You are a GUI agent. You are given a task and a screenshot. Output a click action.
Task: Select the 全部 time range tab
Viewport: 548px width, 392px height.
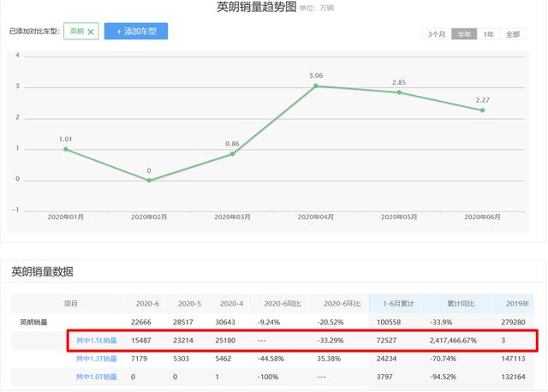click(x=512, y=34)
